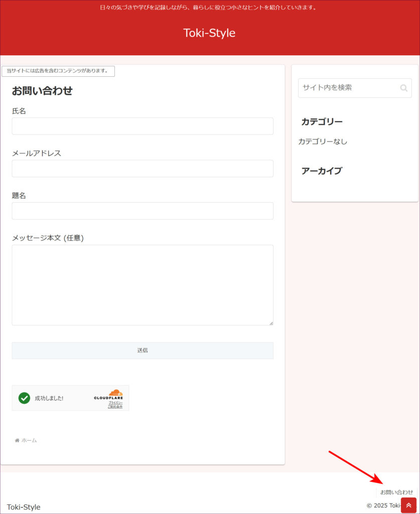Click the home icon in breadcrumb

[17, 440]
